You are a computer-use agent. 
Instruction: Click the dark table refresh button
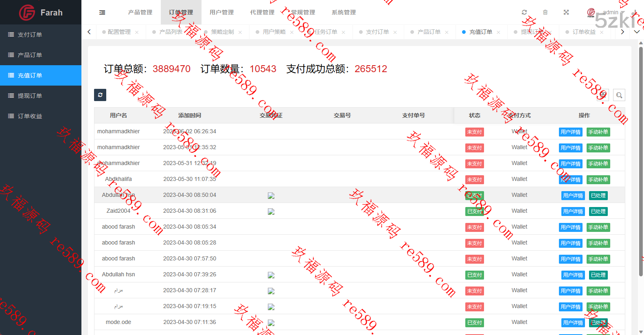point(100,95)
